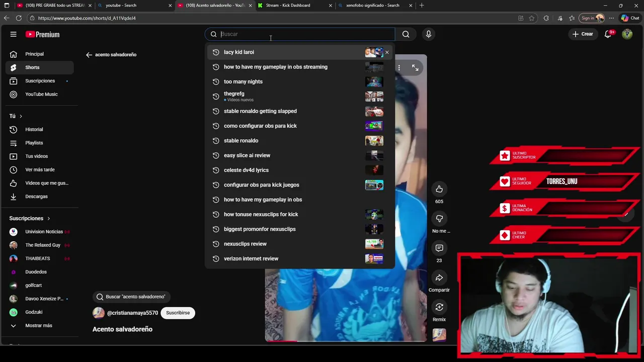
Task: Select suggestion 'como configurar obs para kick'
Action: [300, 126]
